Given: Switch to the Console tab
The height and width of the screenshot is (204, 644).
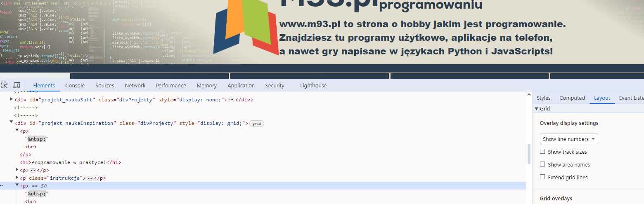Looking at the screenshot, I should pos(75,86).
